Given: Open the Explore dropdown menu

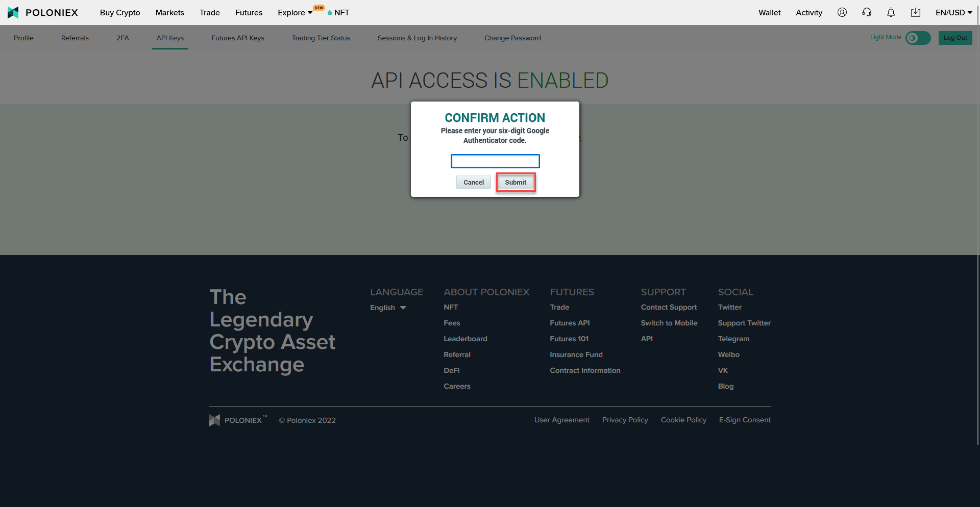Looking at the screenshot, I should (293, 12).
